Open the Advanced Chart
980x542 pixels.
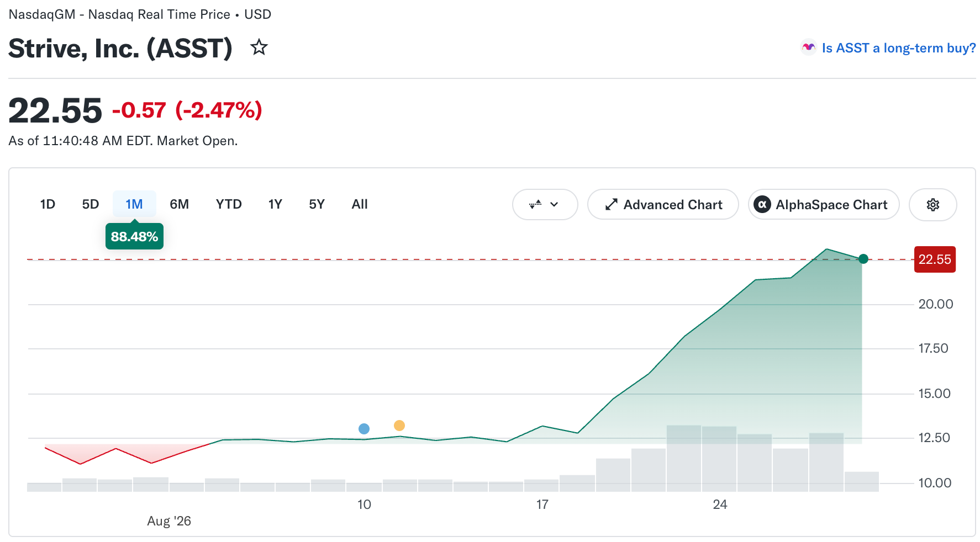(663, 205)
